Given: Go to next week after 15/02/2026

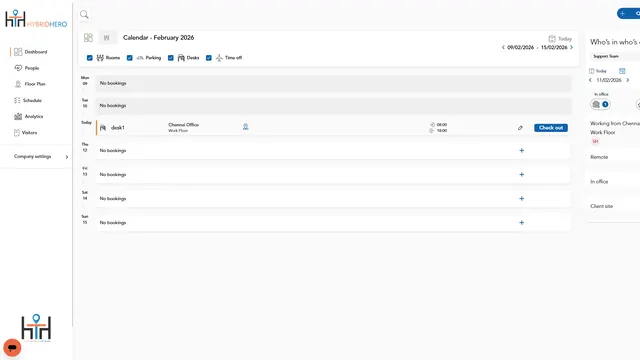Looking at the screenshot, I should [571, 47].
